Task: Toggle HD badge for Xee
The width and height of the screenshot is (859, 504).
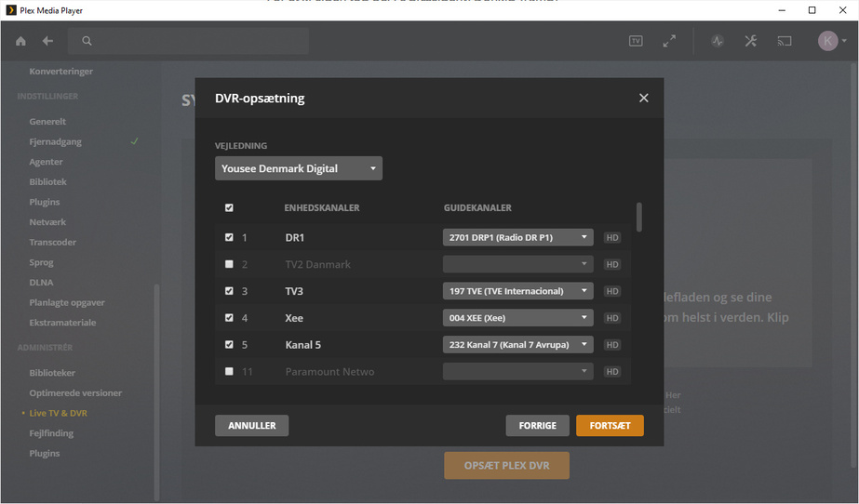Action: click(612, 318)
